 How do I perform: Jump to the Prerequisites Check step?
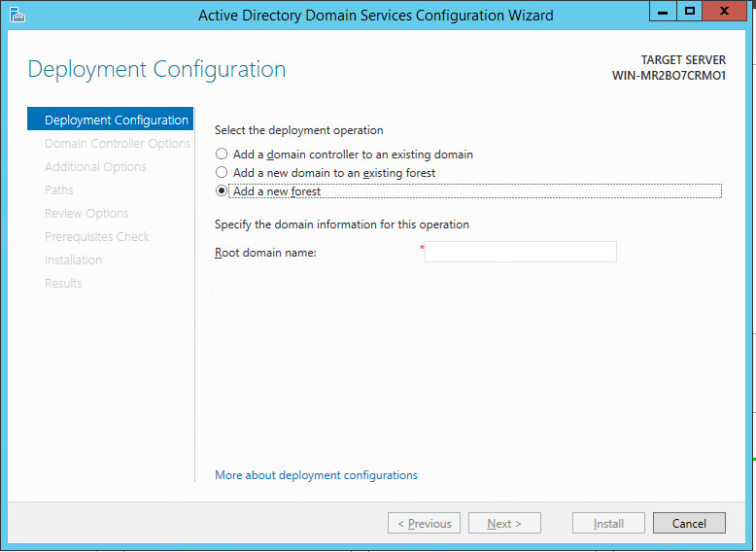(x=97, y=237)
